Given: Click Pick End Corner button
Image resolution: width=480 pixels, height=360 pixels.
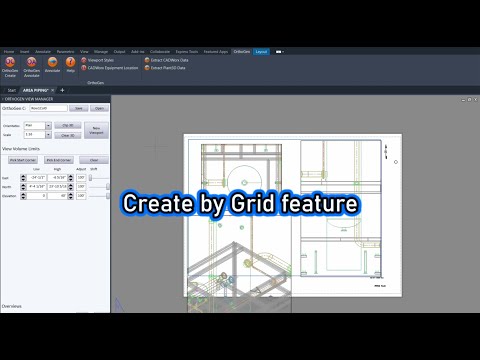Looking at the screenshot, I should tap(59, 160).
